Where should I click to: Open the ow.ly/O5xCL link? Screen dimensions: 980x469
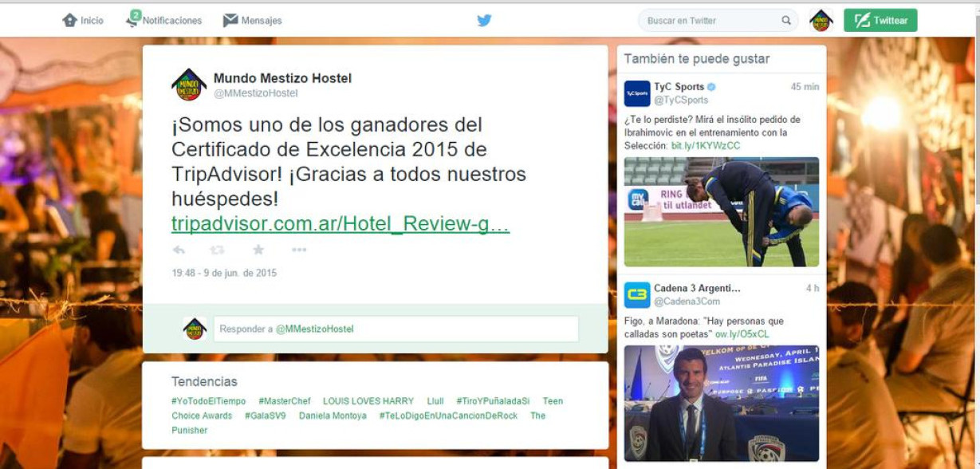click(x=742, y=334)
